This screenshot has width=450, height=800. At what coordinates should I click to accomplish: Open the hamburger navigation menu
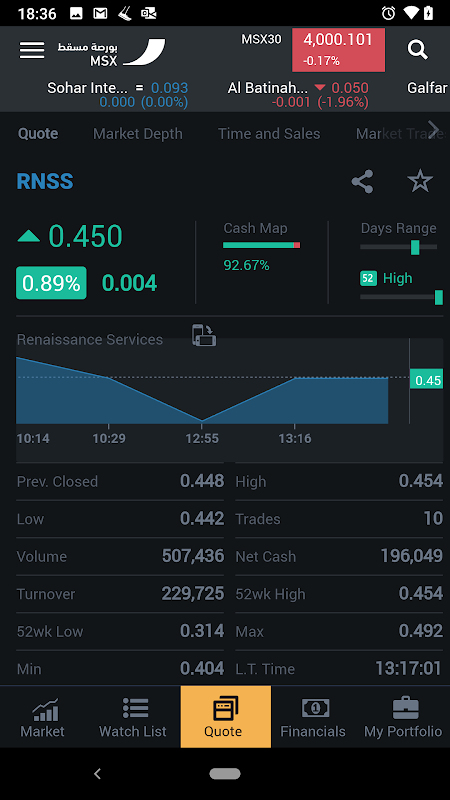click(32, 50)
